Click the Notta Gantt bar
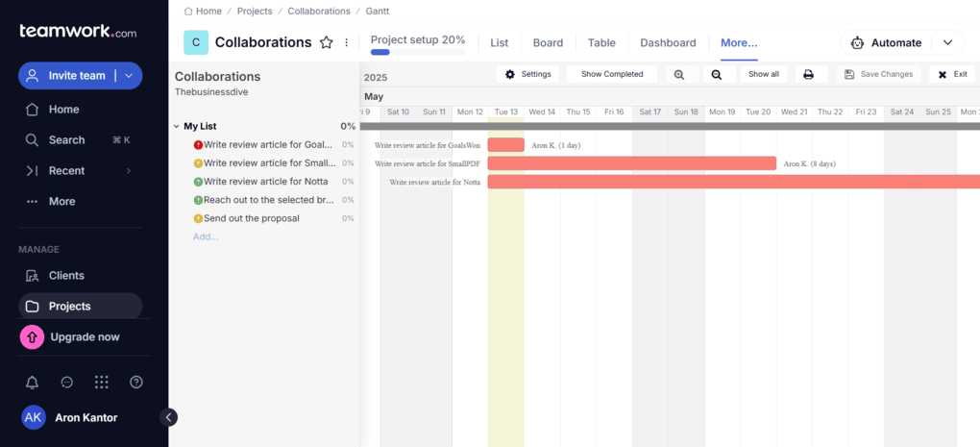The width and height of the screenshot is (980, 447). [x=734, y=182]
